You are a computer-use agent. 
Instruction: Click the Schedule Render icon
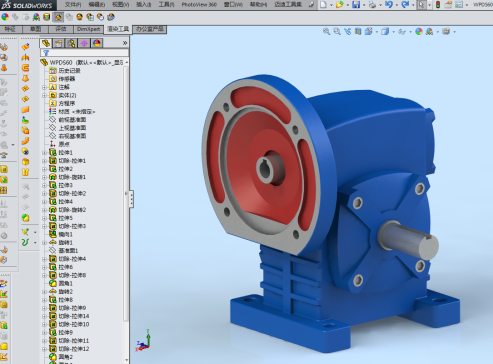click(100, 17)
